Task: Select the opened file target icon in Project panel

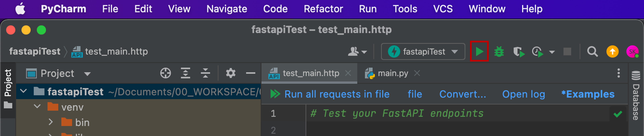Action: click(x=165, y=73)
